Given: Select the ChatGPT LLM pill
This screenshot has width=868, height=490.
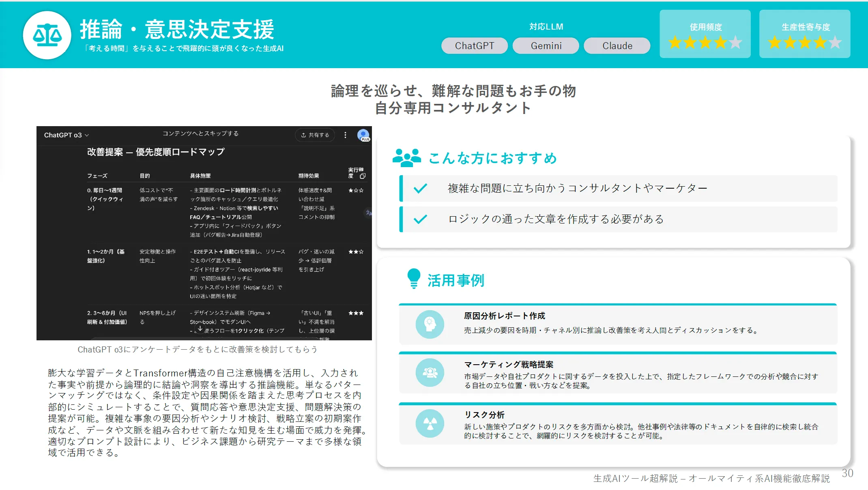Looking at the screenshot, I should coord(474,46).
